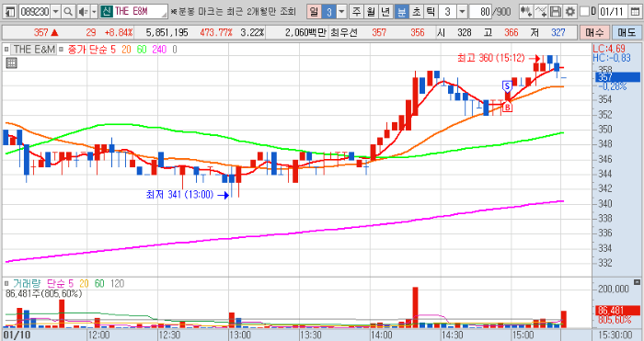Click the red B buy signal marker
Screen dimensions: 644x341
pos(508,108)
